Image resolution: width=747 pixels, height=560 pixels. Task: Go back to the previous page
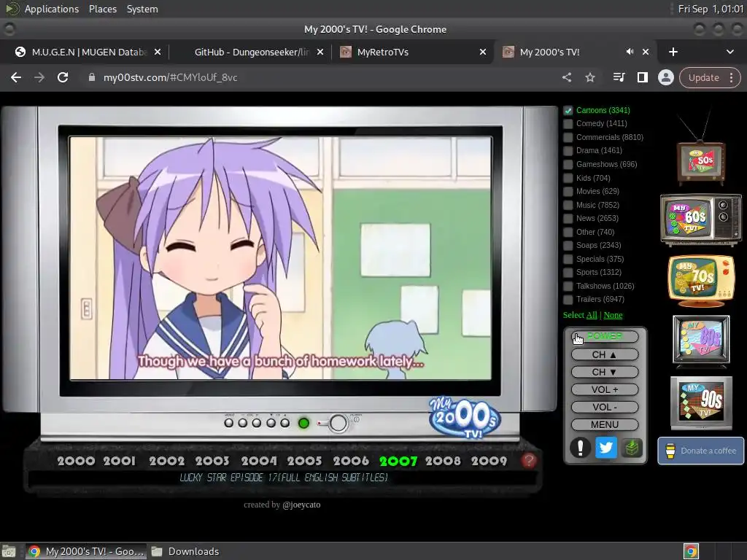point(16,77)
